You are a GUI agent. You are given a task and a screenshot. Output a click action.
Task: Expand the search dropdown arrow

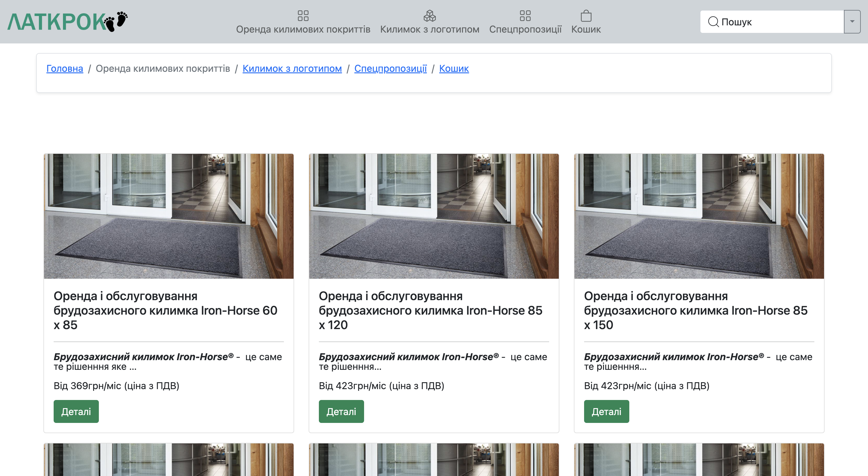point(852,22)
